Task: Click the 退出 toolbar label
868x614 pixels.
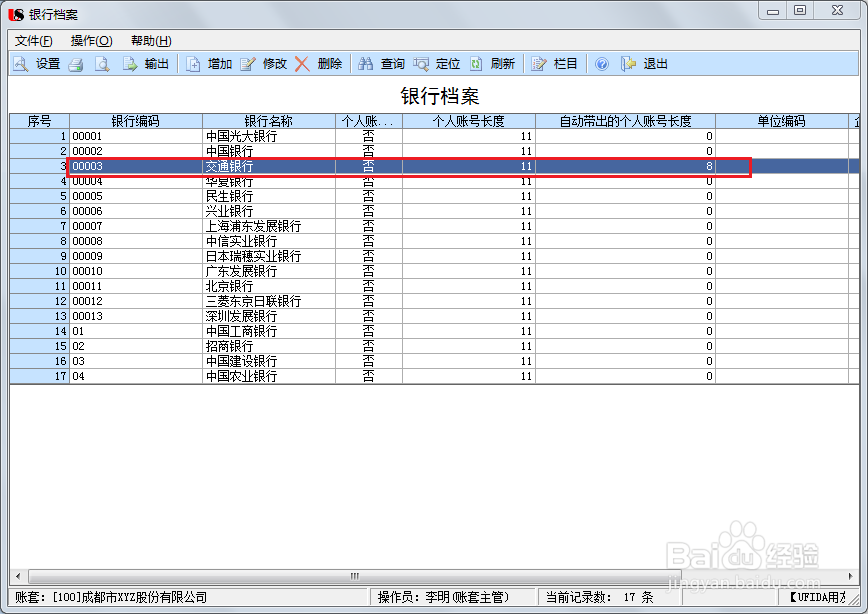Action: pyautogui.click(x=655, y=64)
